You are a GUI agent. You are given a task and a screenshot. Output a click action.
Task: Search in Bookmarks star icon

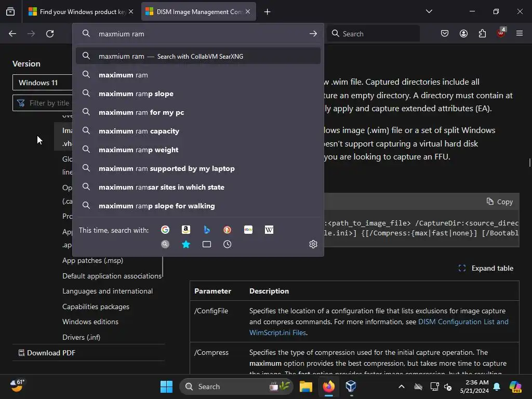186,244
